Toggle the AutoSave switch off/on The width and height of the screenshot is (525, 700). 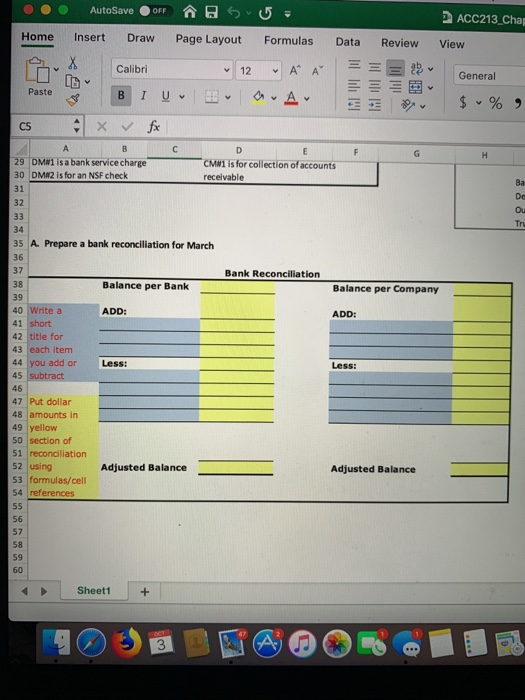point(154,11)
